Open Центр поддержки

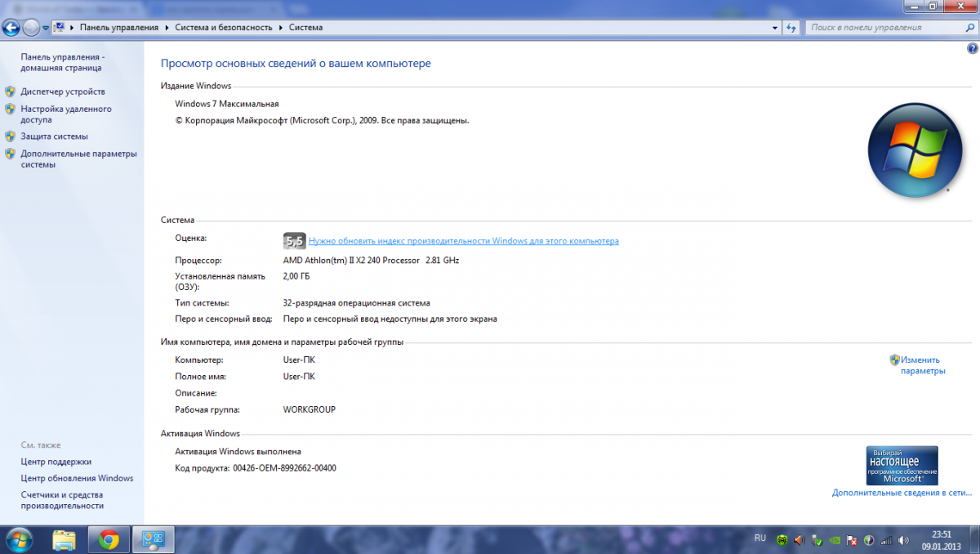tap(56, 462)
